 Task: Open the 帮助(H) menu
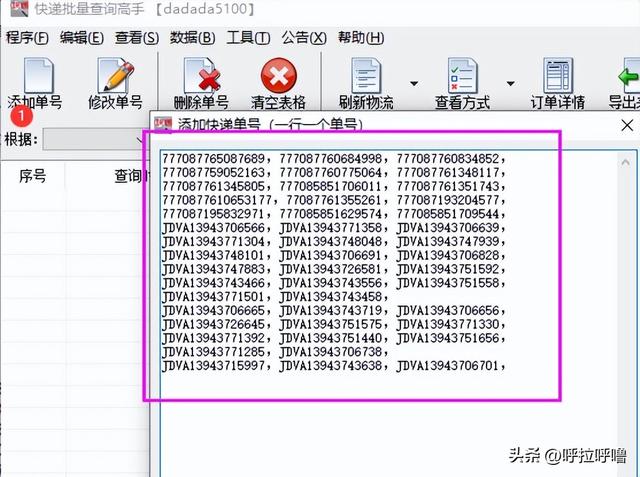pos(361,38)
